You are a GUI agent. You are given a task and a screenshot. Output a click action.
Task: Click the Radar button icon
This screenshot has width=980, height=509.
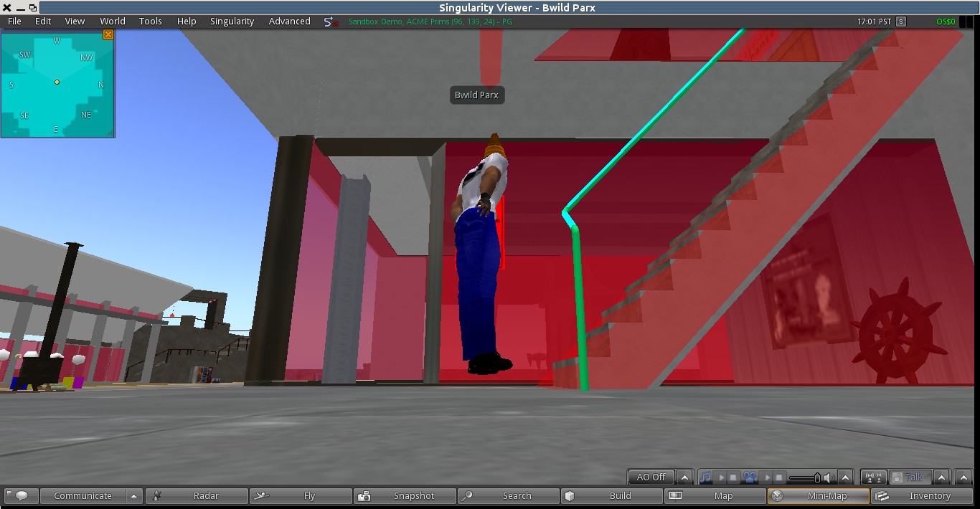tap(157, 495)
